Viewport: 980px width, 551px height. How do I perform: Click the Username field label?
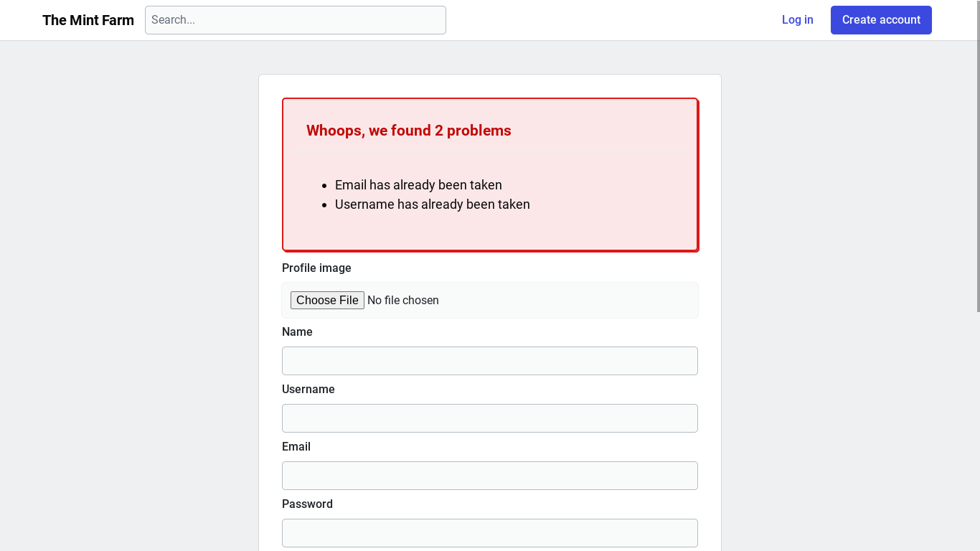(x=308, y=389)
